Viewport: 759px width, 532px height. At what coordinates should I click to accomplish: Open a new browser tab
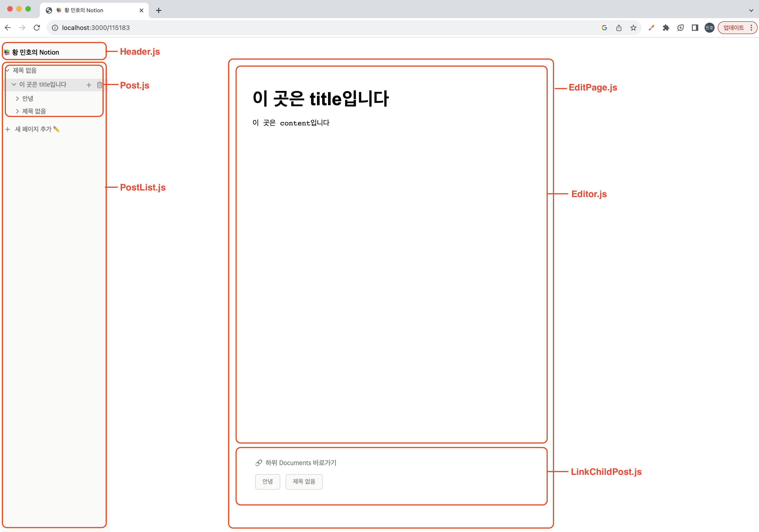pyautogui.click(x=159, y=11)
